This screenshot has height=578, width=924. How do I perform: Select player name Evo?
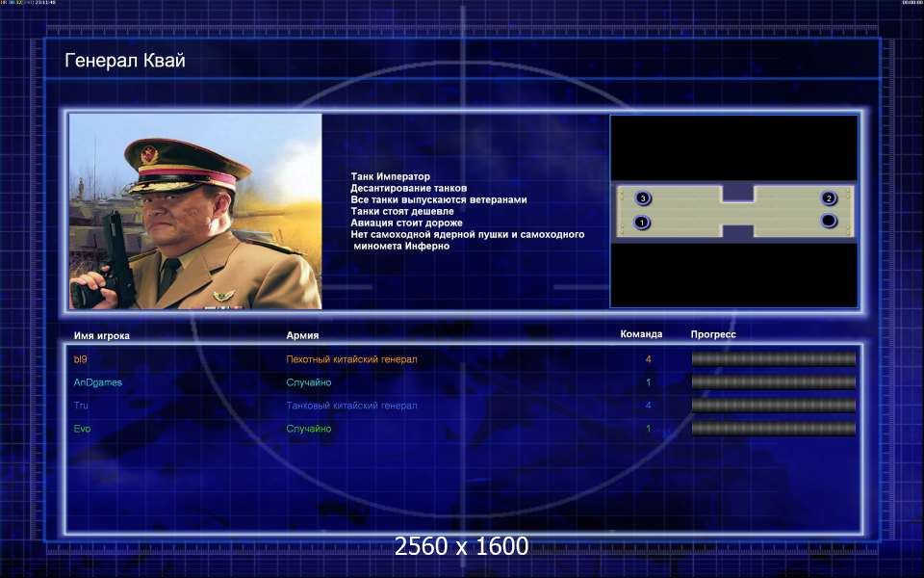[82, 429]
